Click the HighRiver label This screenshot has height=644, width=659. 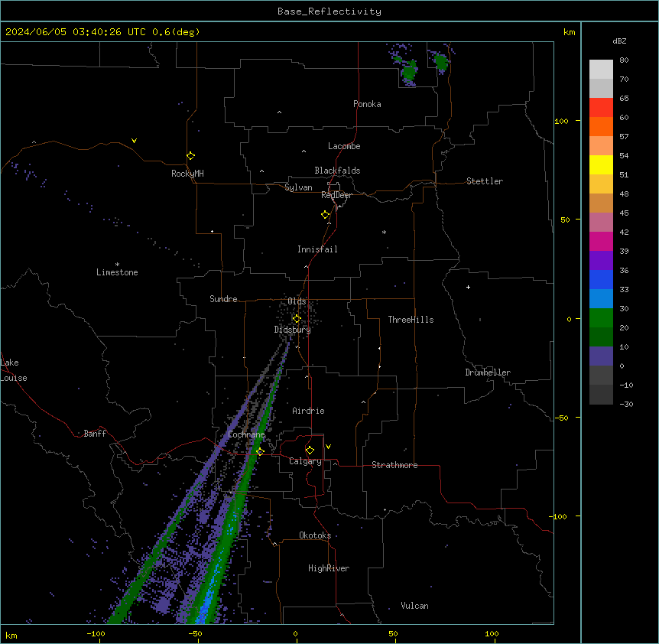point(329,568)
